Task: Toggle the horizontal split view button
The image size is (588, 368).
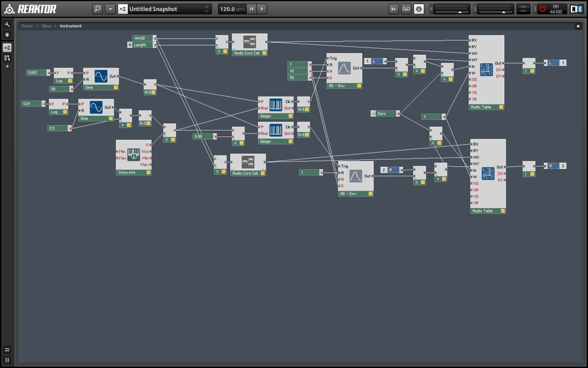Action: coord(7,350)
